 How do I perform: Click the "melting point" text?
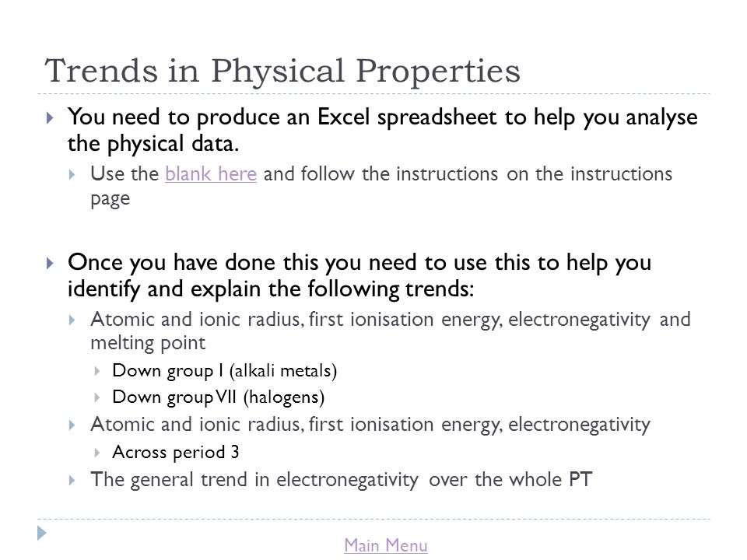tap(148, 343)
